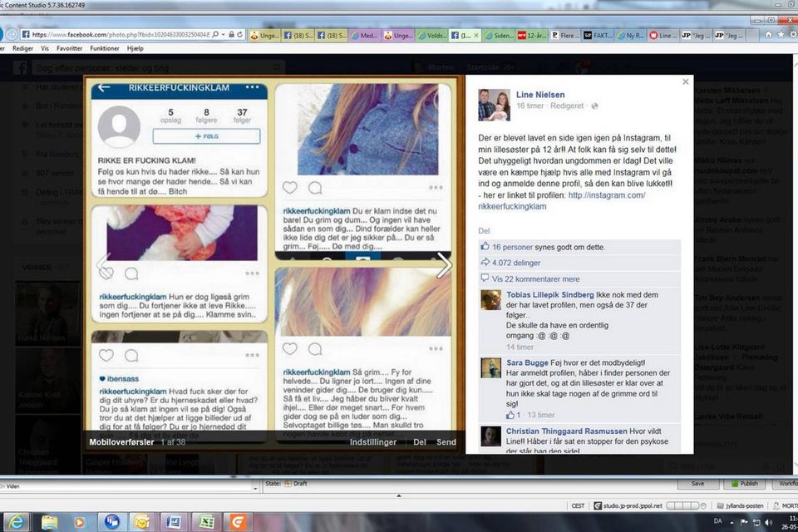Open Line Nielsen's profile picture
The height and width of the screenshot is (532, 798).
tap(495, 104)
